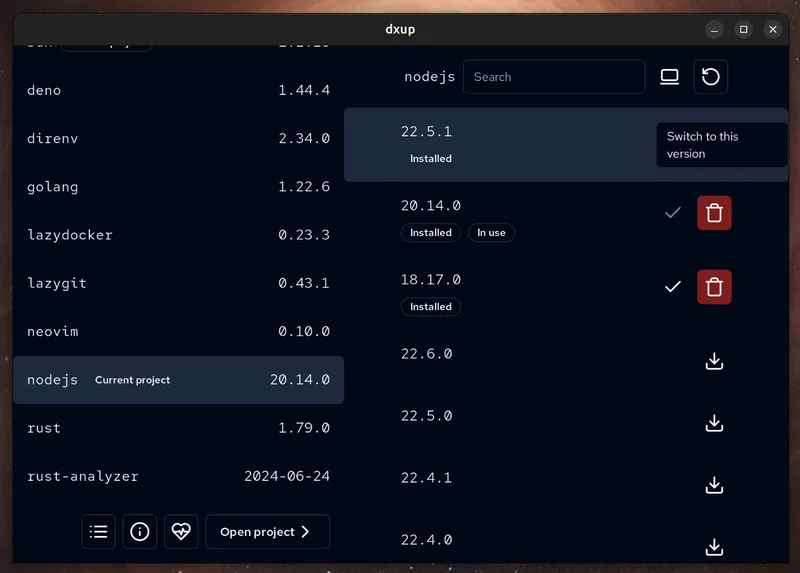The width and height of the screenshot is (800, 573).
Task: Select the nodejs Current project row
Action: (x=179, y=380)
